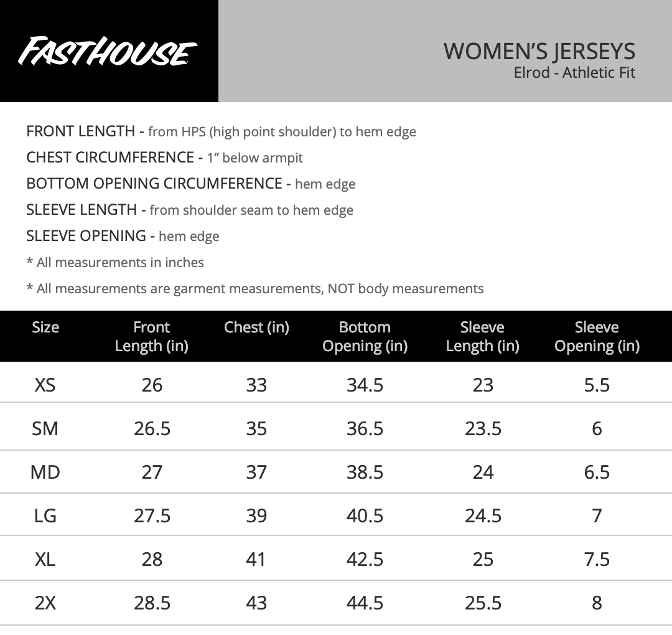Viewport: 672px width, 635px height.
Task: Click the MD size row label
Action: (45, 472)
